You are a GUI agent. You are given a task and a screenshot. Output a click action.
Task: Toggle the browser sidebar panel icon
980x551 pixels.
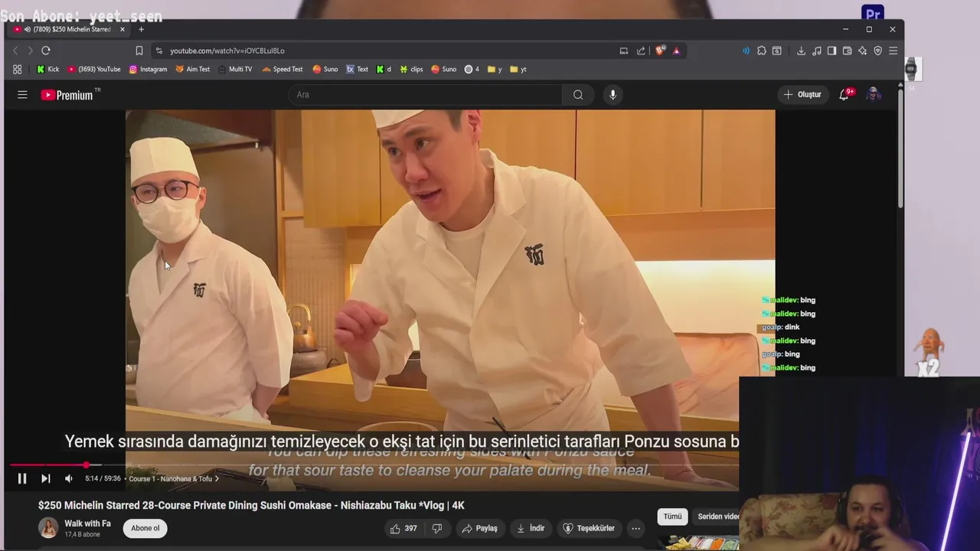point(832,51)
